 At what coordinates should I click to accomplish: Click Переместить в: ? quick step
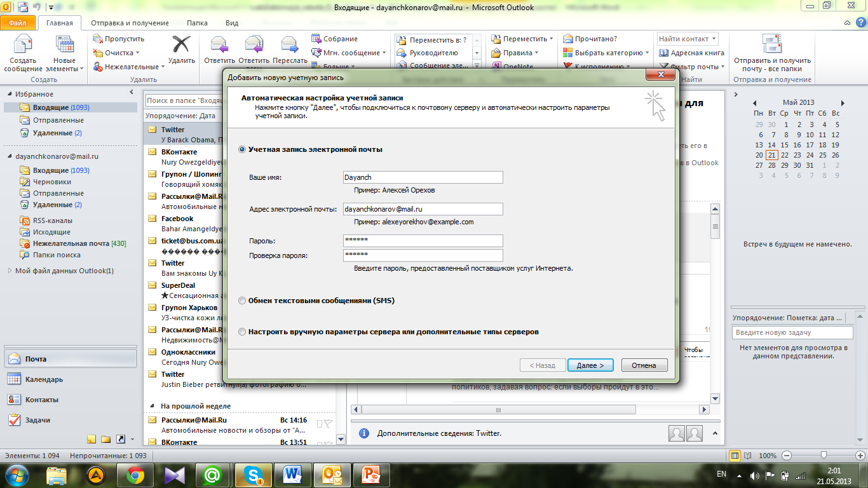point(431,39)
